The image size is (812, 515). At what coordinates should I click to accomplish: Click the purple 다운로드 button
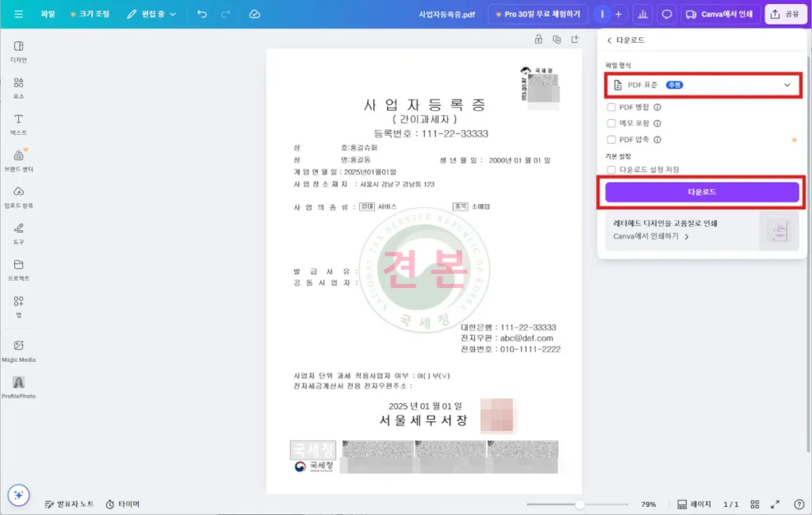(x=702, y=192)
